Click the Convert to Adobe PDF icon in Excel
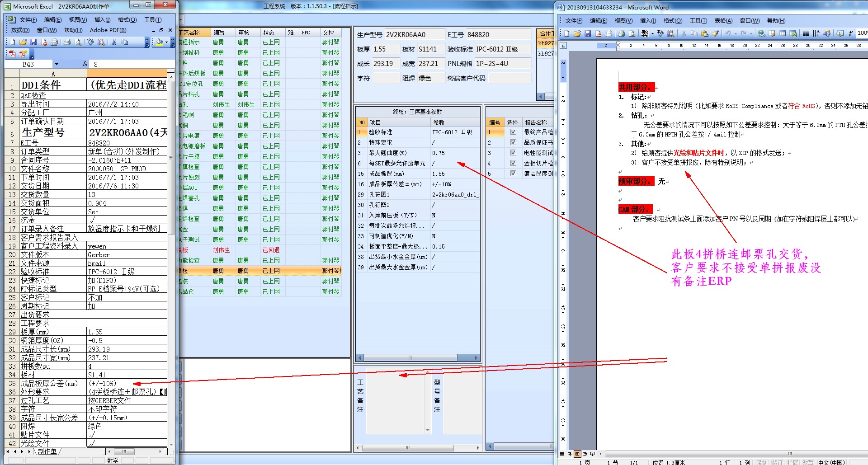868x465 pixels. [x=13, y=54]
